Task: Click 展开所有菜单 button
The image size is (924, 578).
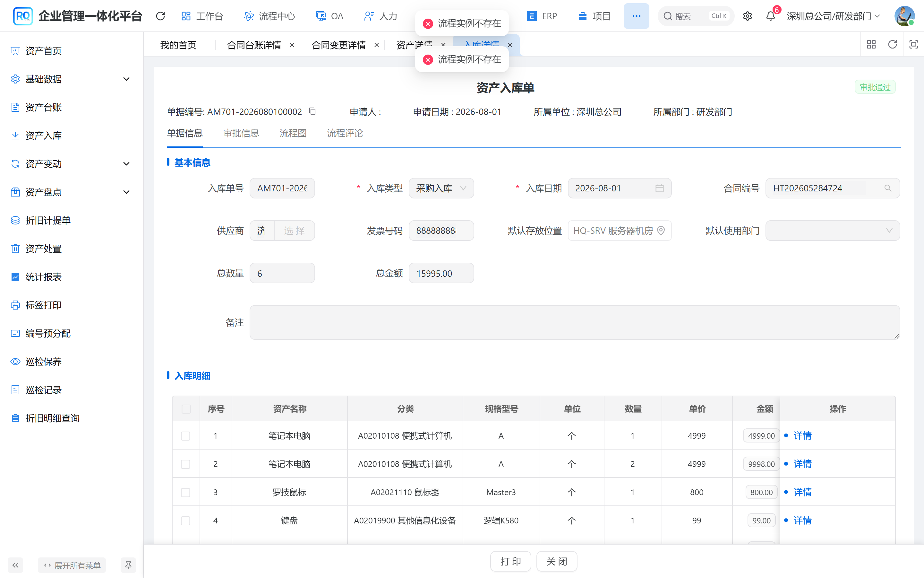Action: pyautogui.click(x=72, y=565)
